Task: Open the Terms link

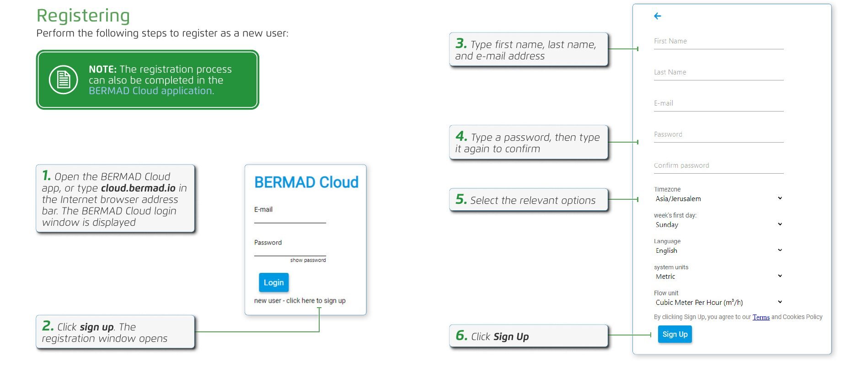Action: coord(761,317)
